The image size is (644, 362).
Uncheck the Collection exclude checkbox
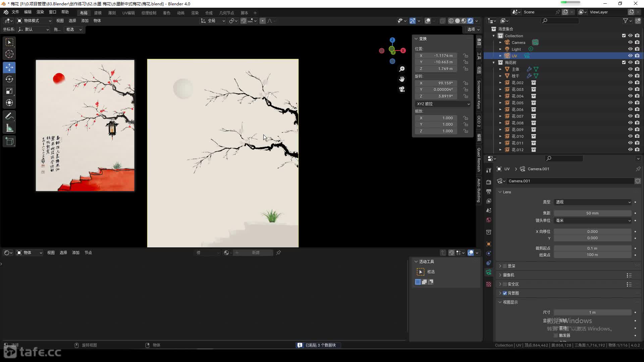coord(624,36)
